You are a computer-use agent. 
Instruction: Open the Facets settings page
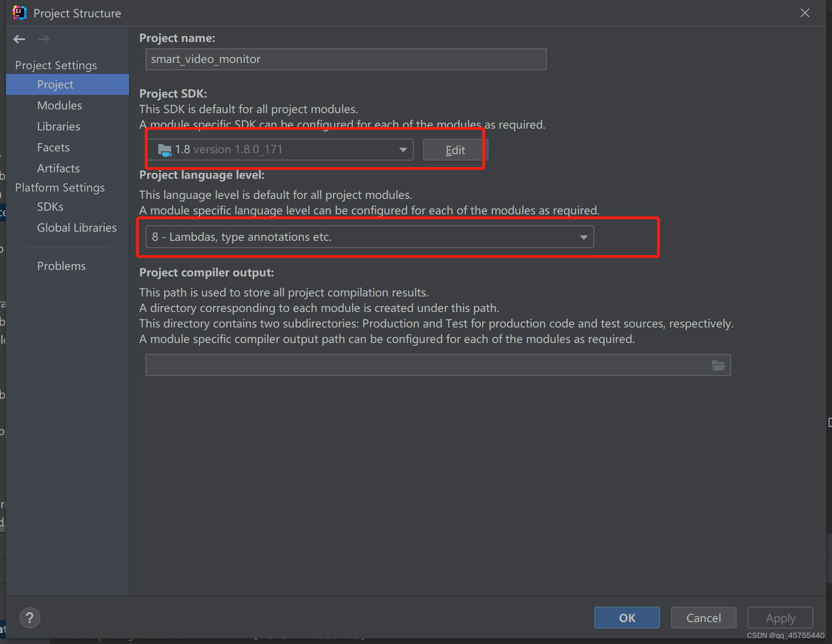pyautogui.click(x=53, y=147)
